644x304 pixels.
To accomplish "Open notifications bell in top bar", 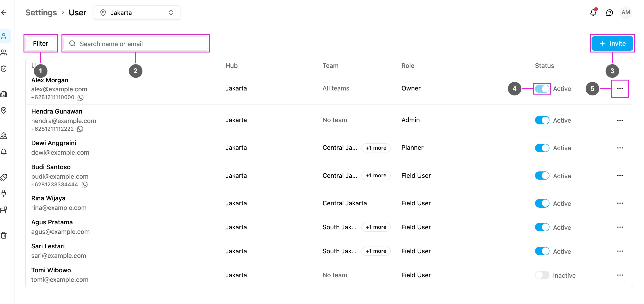I will coord(593,12).
